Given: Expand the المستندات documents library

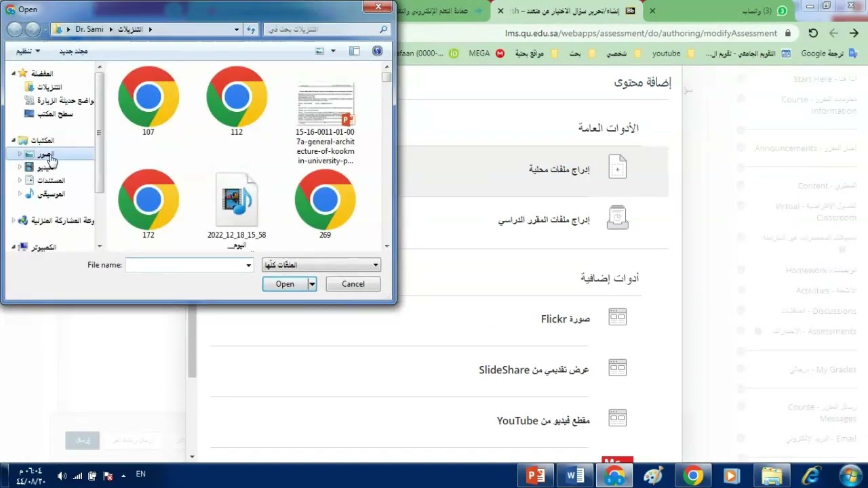Looking at the screenshot, I should pos(20,180).
